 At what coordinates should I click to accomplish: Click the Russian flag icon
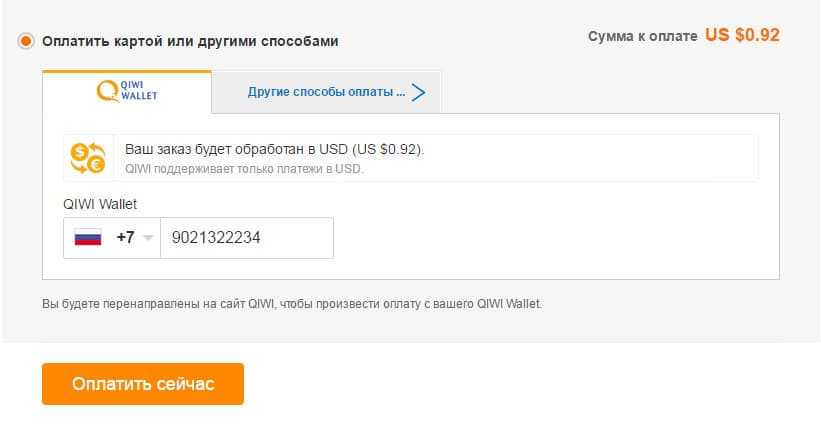89,238
